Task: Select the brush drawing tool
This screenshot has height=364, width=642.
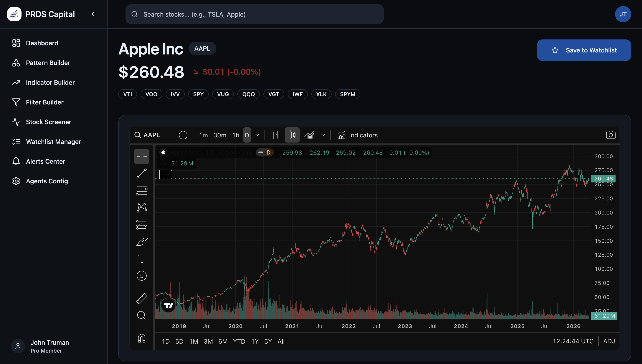Action: (141, 242)
